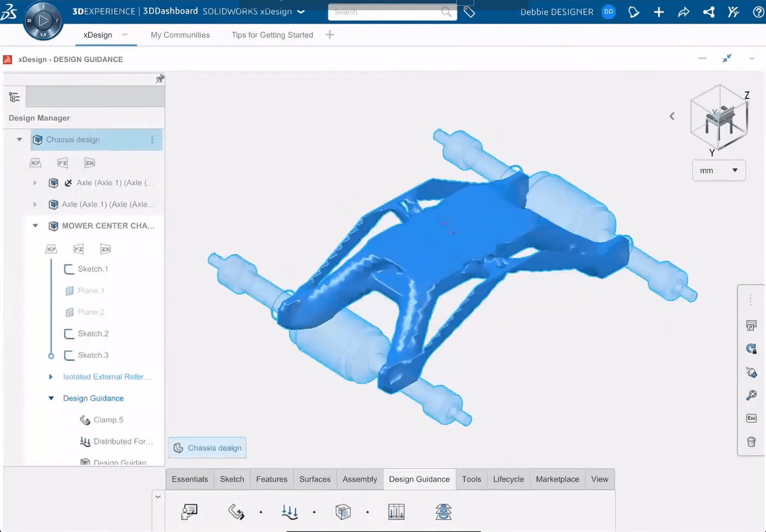Click the Esc icon in the right sidebar

(751, 418)
